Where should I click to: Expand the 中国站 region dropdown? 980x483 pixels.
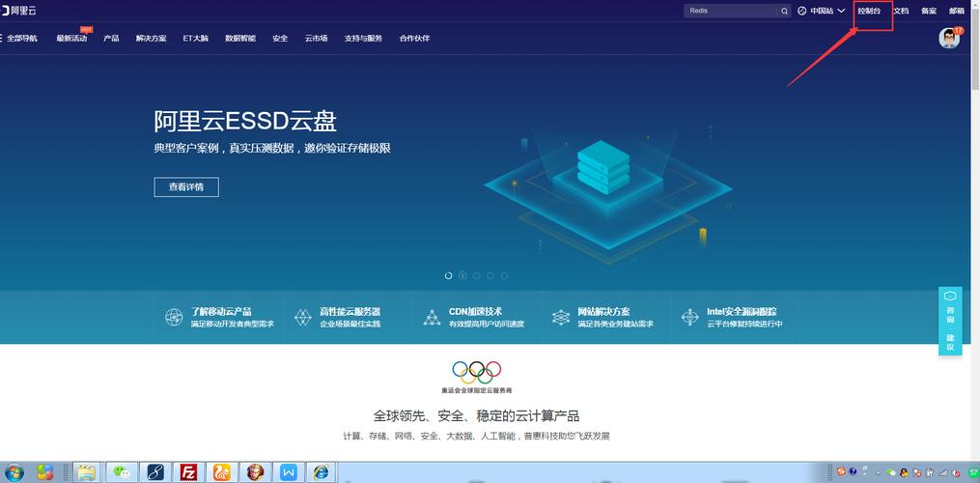(x=841, y=11)
